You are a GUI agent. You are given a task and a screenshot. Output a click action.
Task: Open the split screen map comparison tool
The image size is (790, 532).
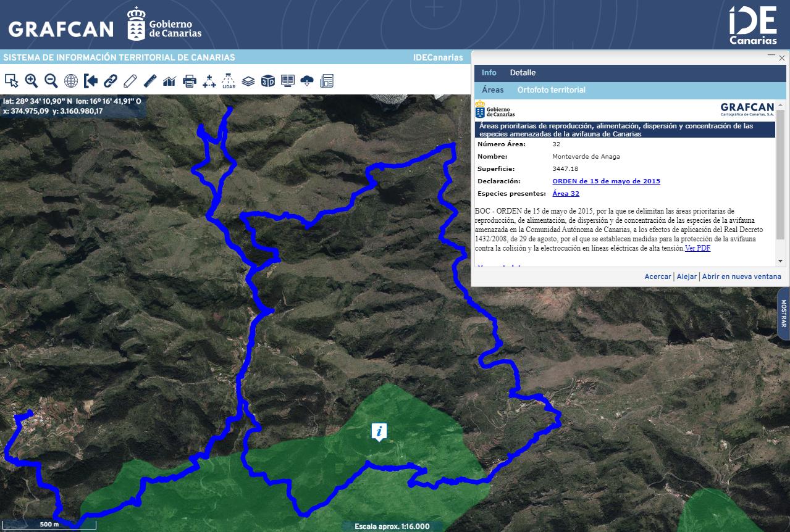click(x=288, y=81)
